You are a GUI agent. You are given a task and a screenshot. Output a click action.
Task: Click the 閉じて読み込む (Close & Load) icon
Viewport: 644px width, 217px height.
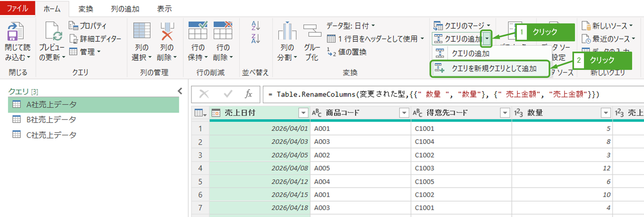[15, 31]
